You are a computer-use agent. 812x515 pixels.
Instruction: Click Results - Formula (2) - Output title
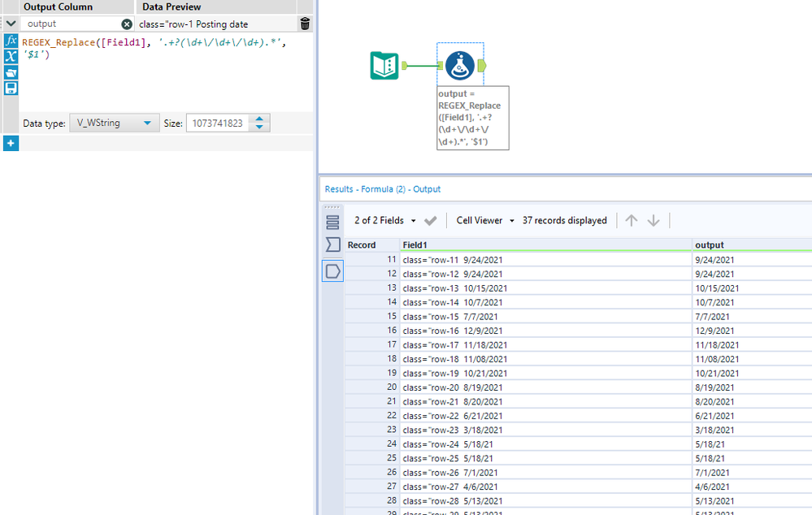coord(382,189)
